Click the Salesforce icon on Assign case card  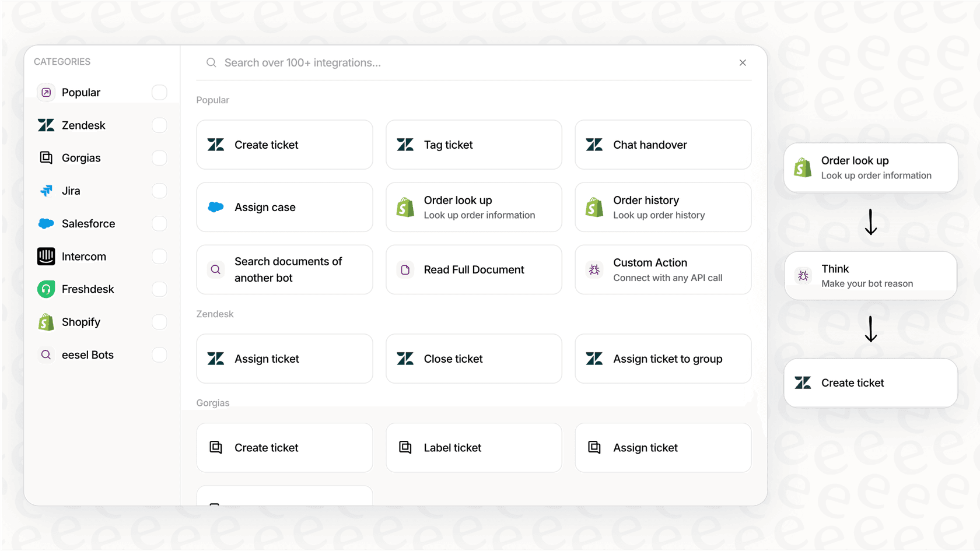[x=216, y=207]
